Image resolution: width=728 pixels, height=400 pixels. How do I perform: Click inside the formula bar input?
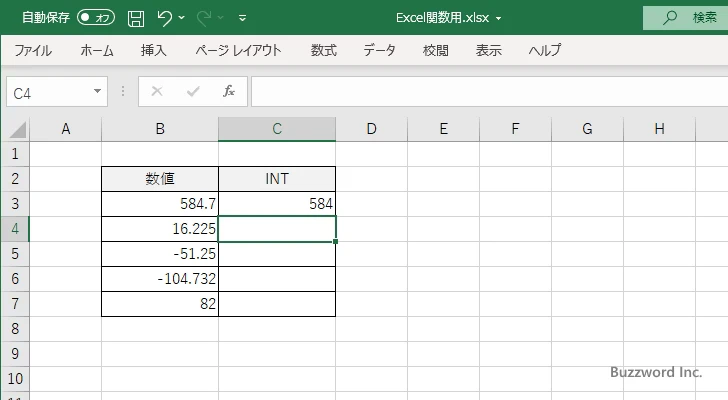[480, 91]
